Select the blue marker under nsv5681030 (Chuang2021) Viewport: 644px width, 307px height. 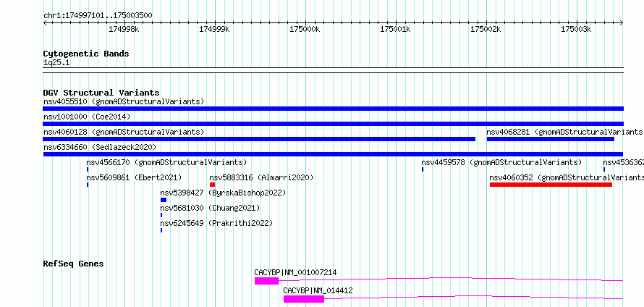161,215
